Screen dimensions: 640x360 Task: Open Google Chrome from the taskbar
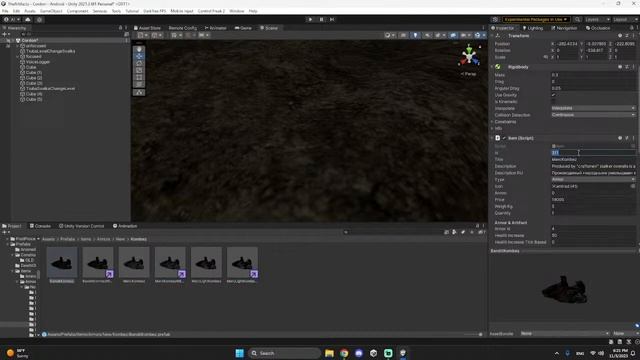click(344, 353)
